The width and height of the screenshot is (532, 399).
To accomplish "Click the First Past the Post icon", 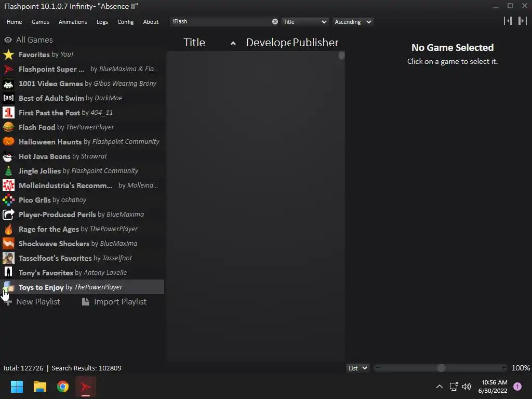I will [x=8, y=113].
